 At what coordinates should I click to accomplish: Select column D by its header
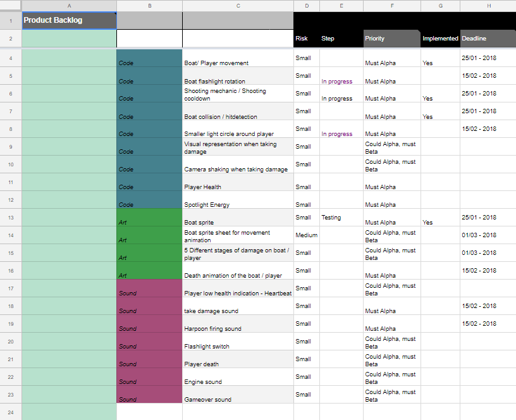click(x=306, y=6)
